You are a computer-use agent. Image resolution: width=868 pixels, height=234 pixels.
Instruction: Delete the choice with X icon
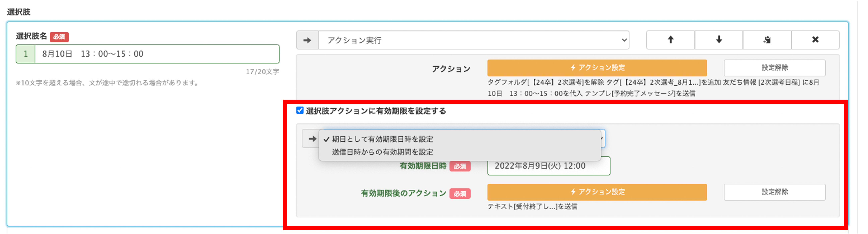(815, 40)
